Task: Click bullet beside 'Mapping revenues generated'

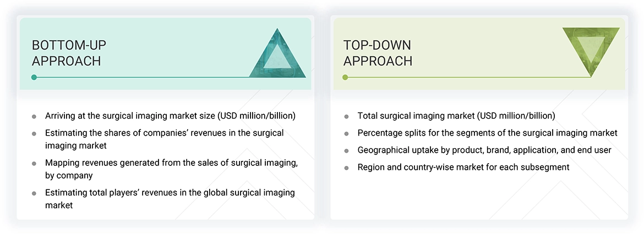Action: 34,163
